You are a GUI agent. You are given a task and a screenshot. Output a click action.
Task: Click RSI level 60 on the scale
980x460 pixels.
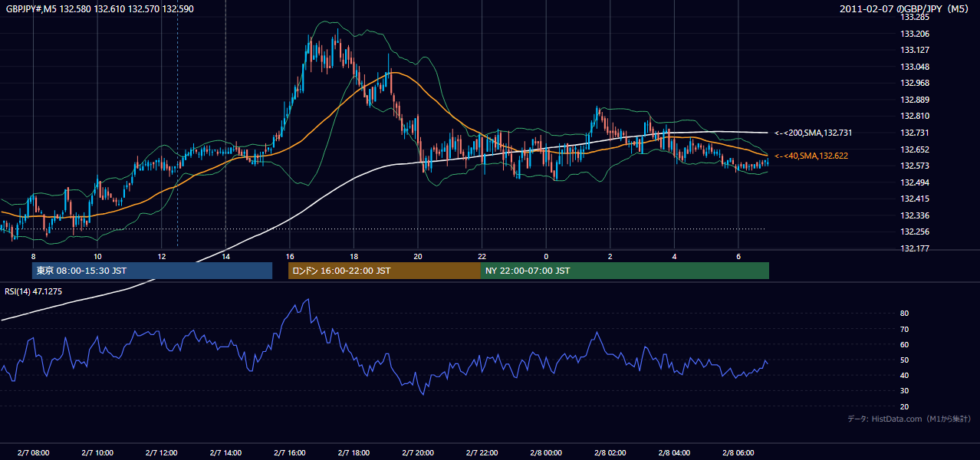[904, 344]
